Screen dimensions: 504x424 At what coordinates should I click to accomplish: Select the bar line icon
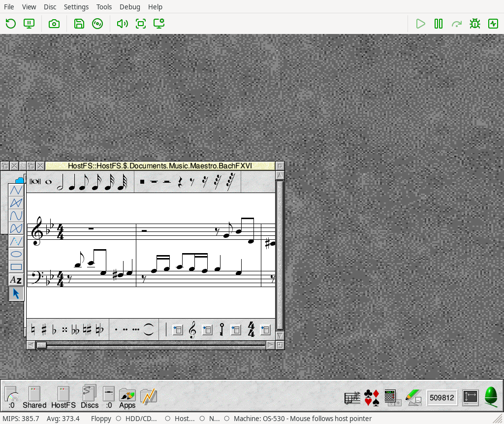click(166, 330)
